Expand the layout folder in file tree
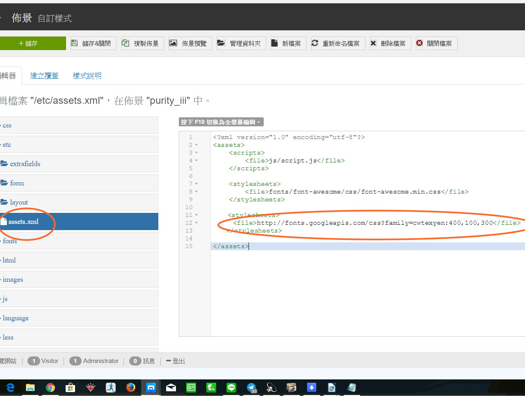 point(19,203)
